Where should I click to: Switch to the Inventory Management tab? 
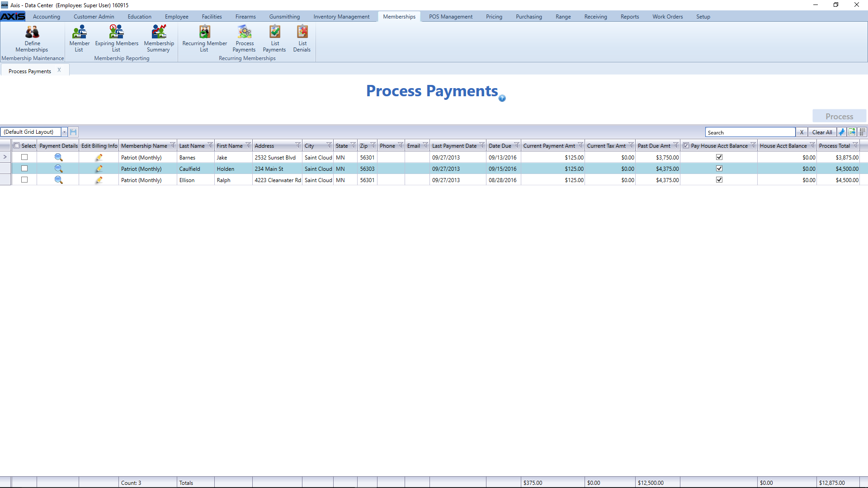[341, 17]
